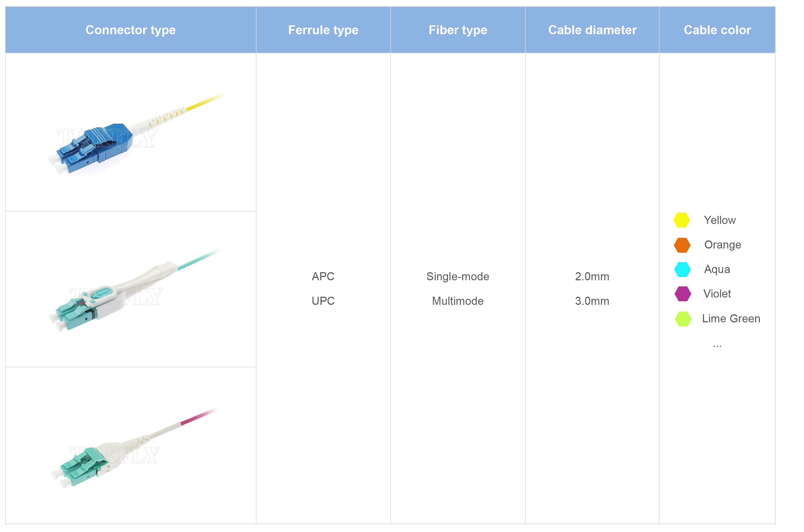Click the Fiber type column header
Image resolution: width=804 pixels, height=532 pixels.
coord(458,30)
